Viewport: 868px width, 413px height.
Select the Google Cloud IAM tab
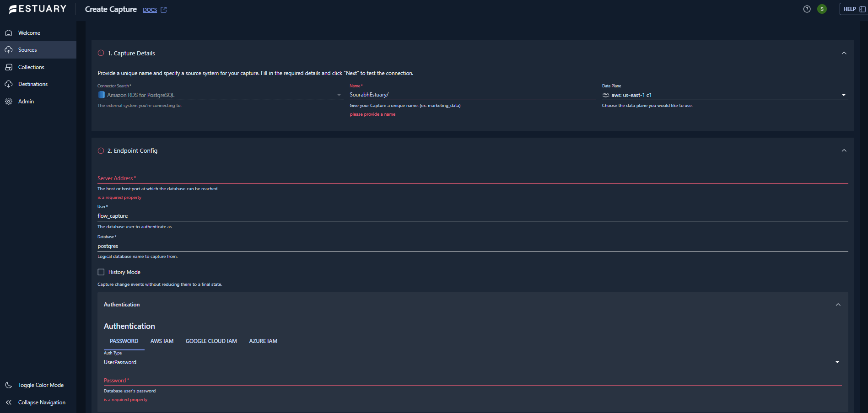pos(211,341)
